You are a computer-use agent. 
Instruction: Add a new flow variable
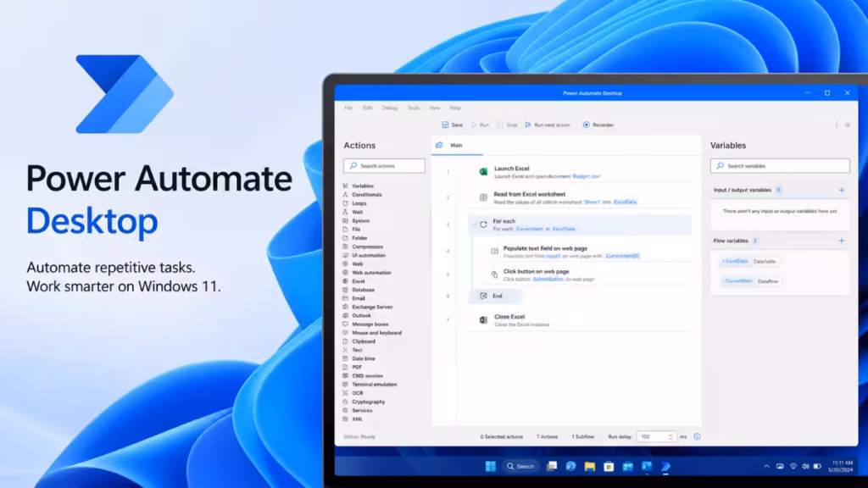point(842,241)
